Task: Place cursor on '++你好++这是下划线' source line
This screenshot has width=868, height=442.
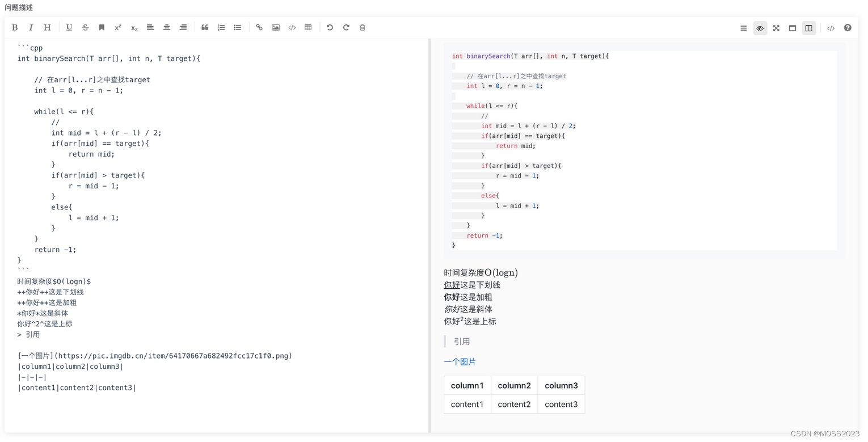Action: click(50, 292)
